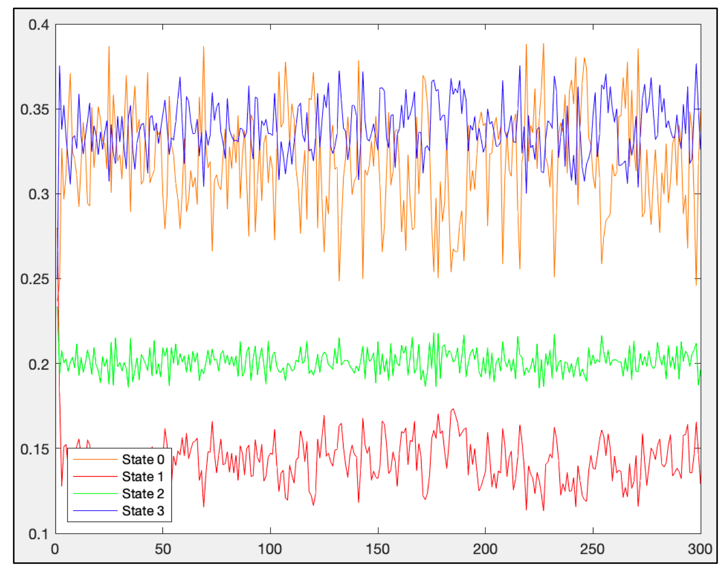Click the 300 x-axis tick label
Viewport: 728px width, 574px height.
click(700, 549)
